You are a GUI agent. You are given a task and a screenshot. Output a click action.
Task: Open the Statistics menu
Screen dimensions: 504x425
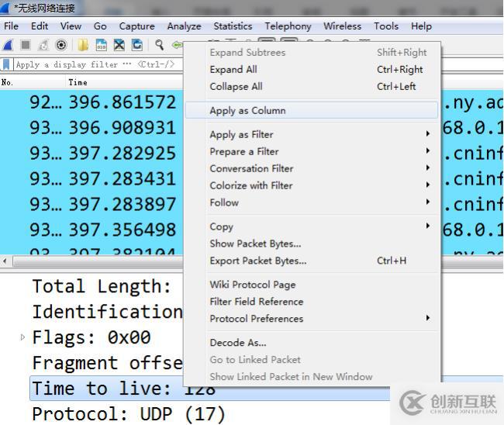[233, 26]
